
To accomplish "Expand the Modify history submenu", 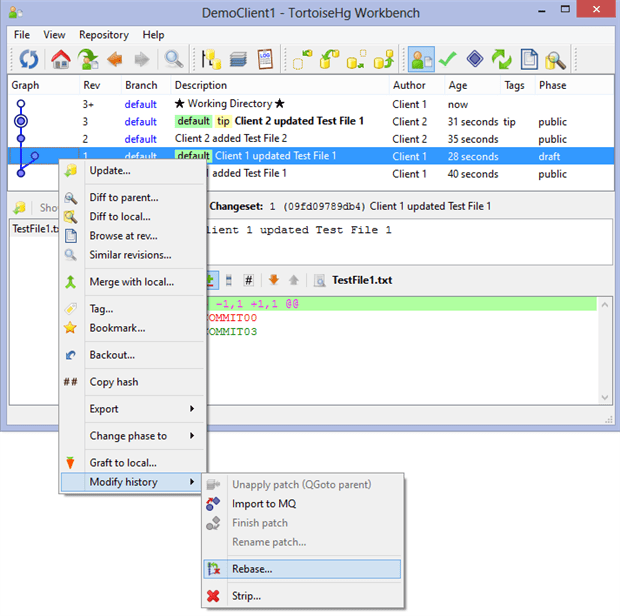I will 133,482.
